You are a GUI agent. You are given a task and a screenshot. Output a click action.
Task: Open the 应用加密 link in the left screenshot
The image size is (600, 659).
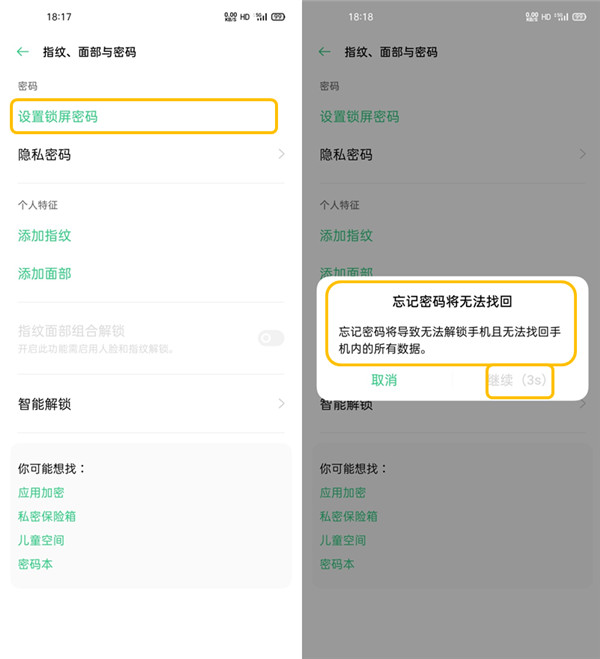(x=41, y=493)
